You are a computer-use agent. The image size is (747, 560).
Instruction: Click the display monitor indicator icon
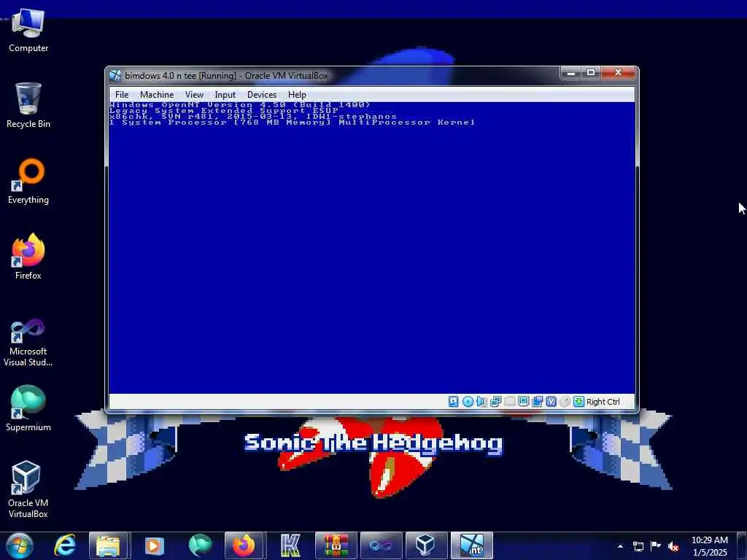tap(523, 402)
